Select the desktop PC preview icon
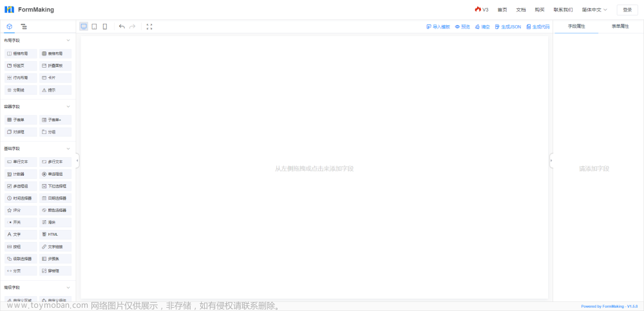Image resolution: width=644 pixels, height=311 pixels. [84, 26]
